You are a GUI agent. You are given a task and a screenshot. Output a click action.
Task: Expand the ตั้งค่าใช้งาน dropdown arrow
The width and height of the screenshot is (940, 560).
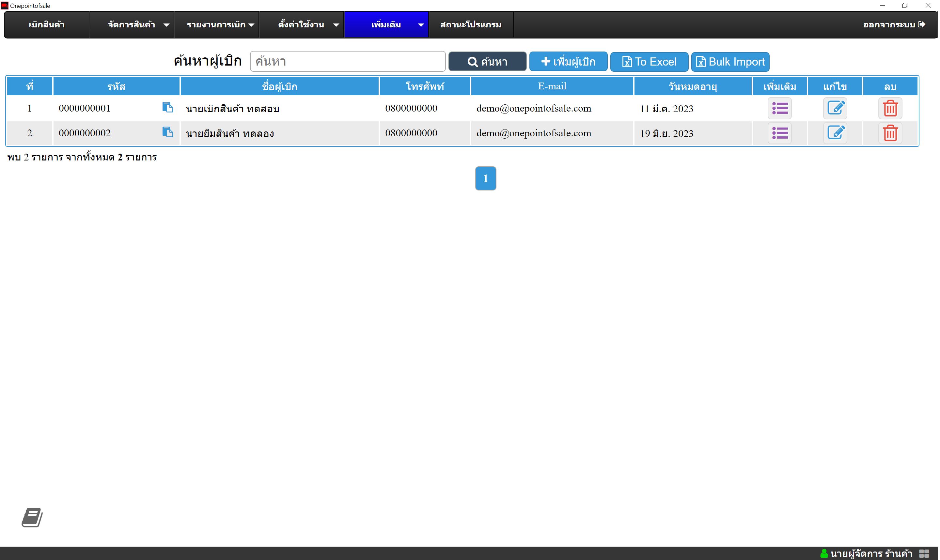pyautogui.click(x=336, y=25)
